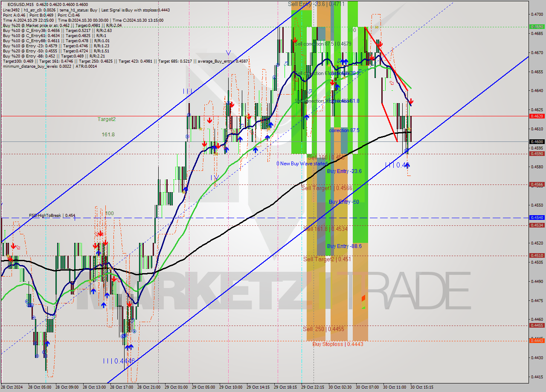Select the 'Buy Entry -88.6' label
The height and width of the screenshot is (392, 546).
pyautogui.click(x=344, y=246)
